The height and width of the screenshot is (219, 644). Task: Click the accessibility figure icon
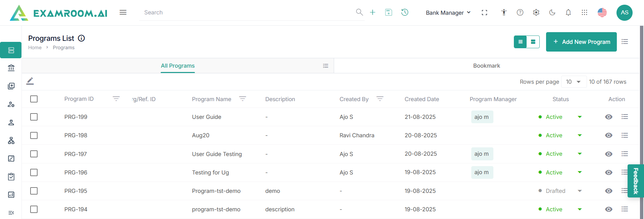pos(504,12)
